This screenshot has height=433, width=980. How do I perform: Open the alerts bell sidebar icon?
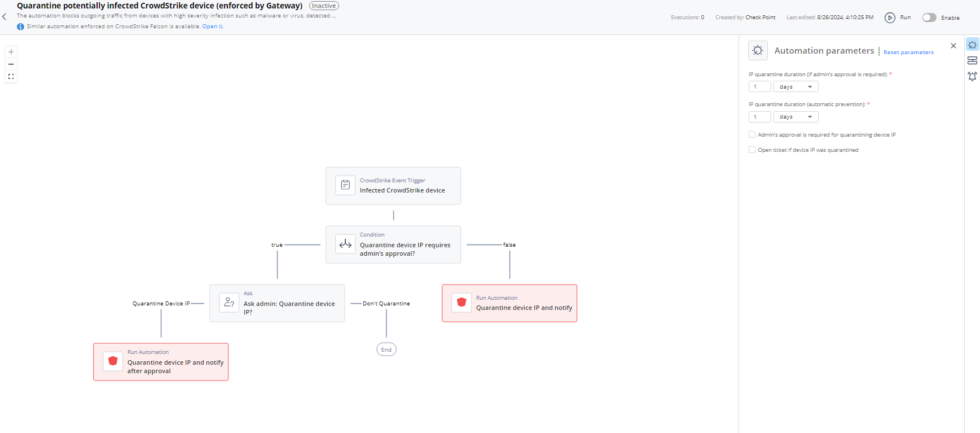point(972,76)
